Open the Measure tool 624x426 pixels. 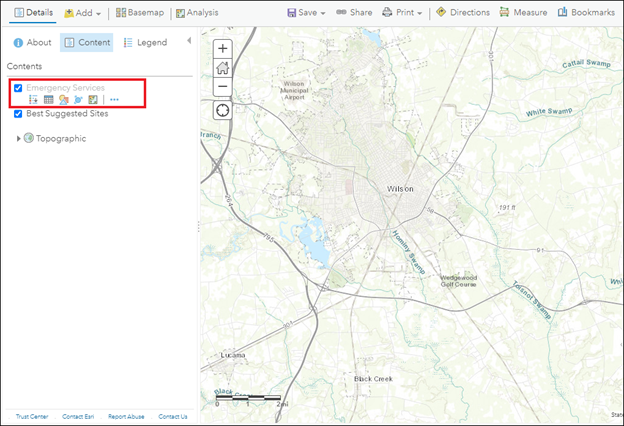tap(523, 13)
